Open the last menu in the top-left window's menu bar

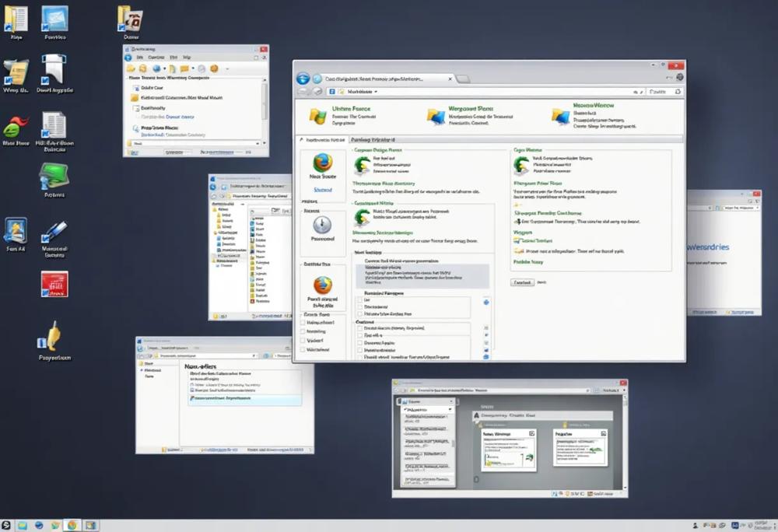[x=187, y=58]
